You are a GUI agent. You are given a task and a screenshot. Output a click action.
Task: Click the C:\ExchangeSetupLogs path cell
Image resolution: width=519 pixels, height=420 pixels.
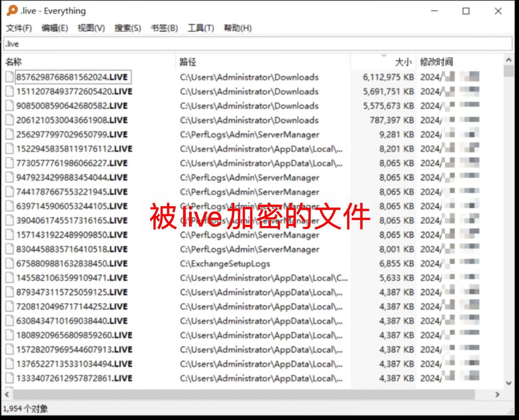coord(225,263)
